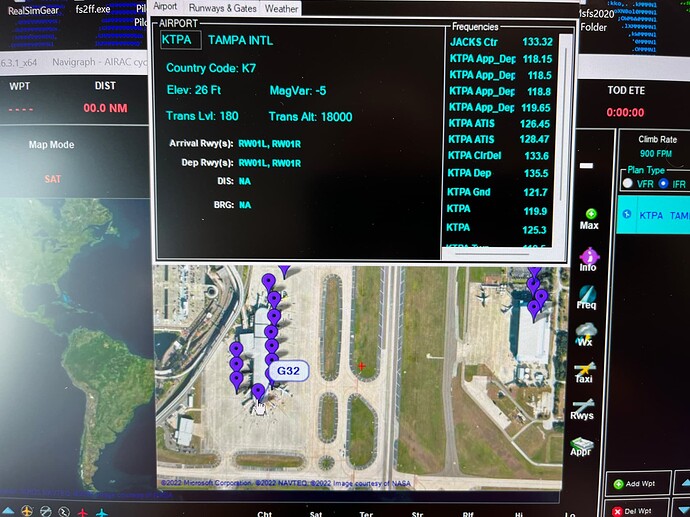Select the KTPA App_Dep 119.65 frequency row

pyautogui.click(x=499, y=107)
